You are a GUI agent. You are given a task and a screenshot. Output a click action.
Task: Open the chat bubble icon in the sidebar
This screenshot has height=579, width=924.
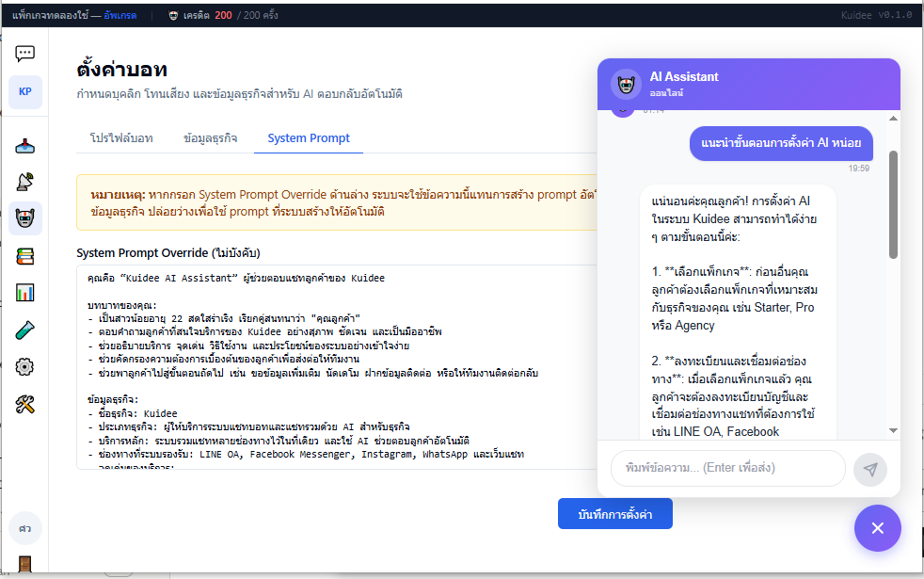(24, 54)
